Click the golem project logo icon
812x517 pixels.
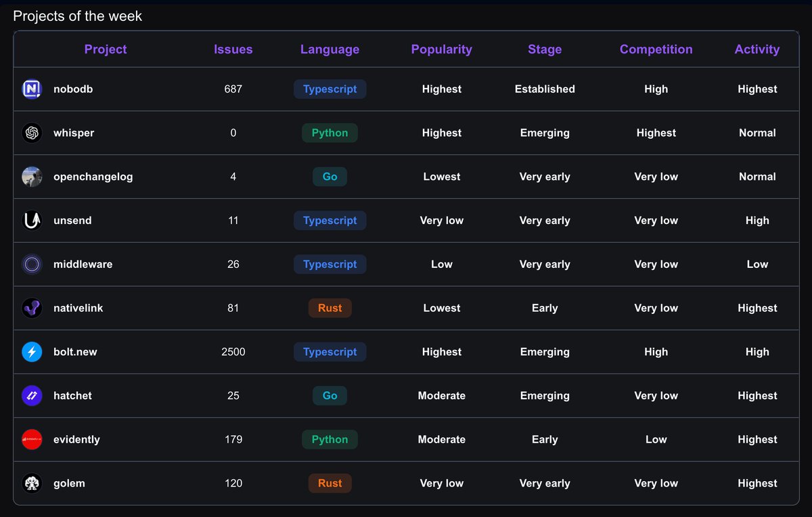32,483
